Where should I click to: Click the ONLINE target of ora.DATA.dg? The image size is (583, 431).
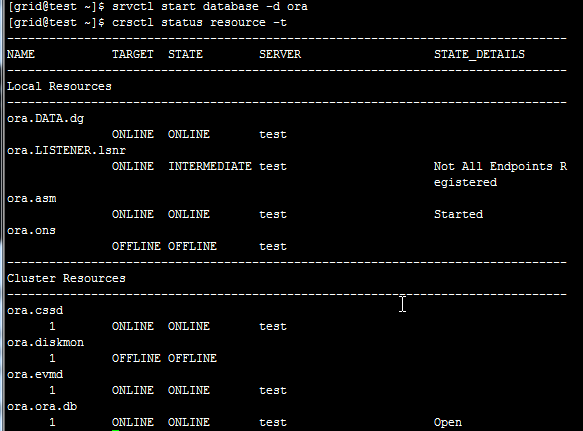(133, 134)
